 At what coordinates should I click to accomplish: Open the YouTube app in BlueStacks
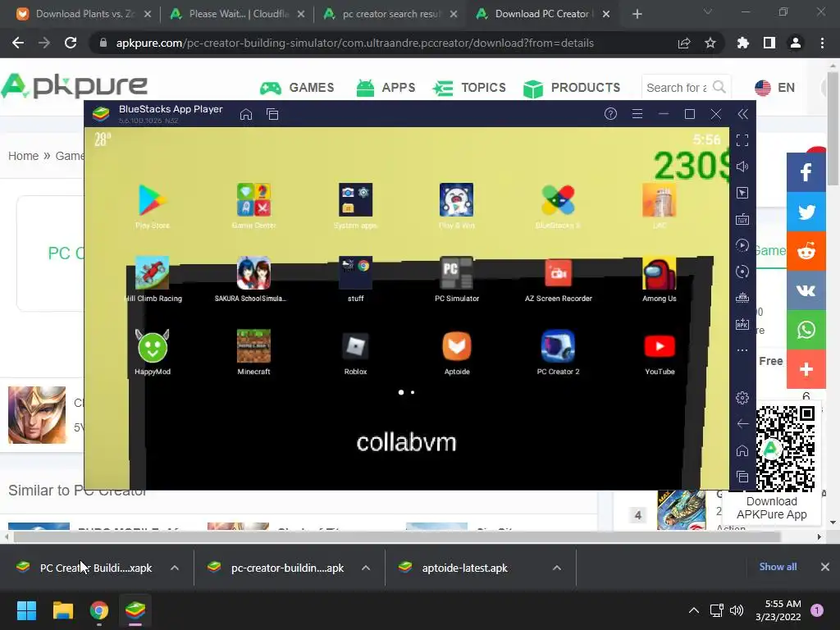(660, 346)
